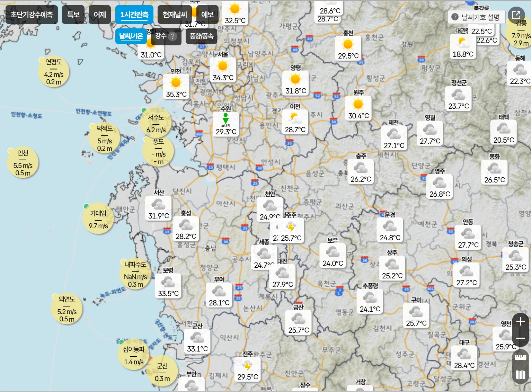This screenshot has width=532, height=392.
Task: Zoom in with the plus button
Action: (520, 322)
